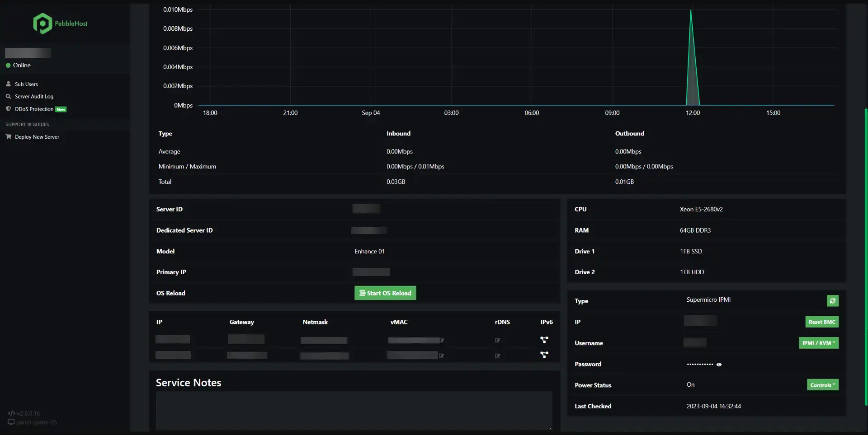The image size is (868, 435).
Task: Click the page vertical scrollbar
Action: pos(866,257)
